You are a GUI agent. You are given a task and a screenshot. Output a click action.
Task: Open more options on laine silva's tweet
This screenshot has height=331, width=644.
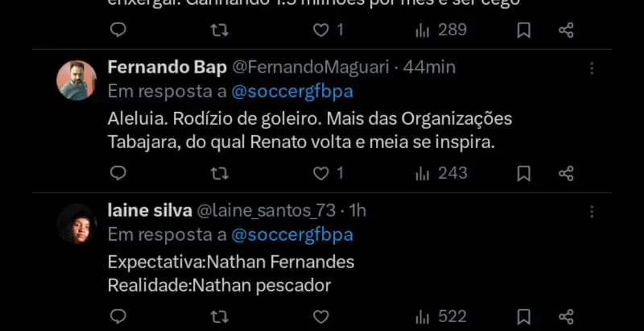coord(592,211)
